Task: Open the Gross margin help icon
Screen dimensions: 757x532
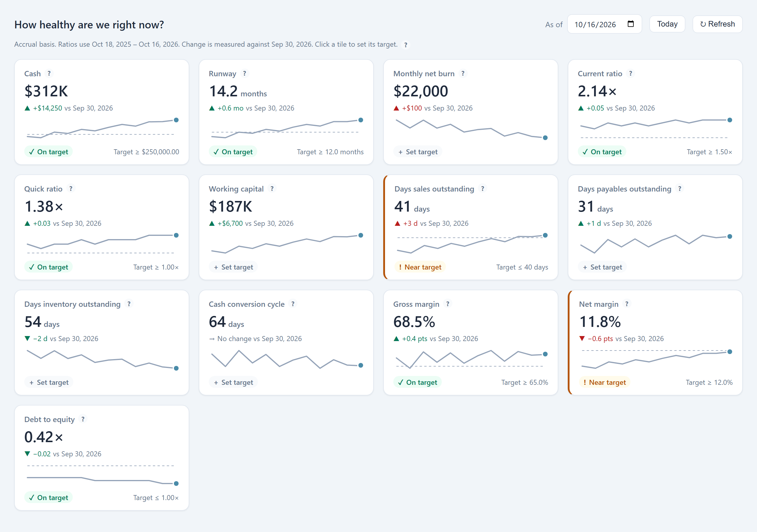Action: coord(448,304)
